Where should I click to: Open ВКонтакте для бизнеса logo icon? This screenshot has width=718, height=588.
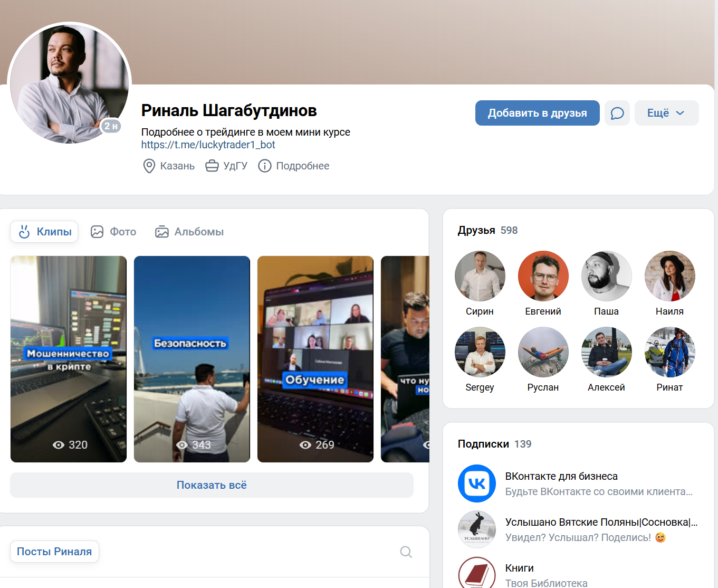coord(477,483)
